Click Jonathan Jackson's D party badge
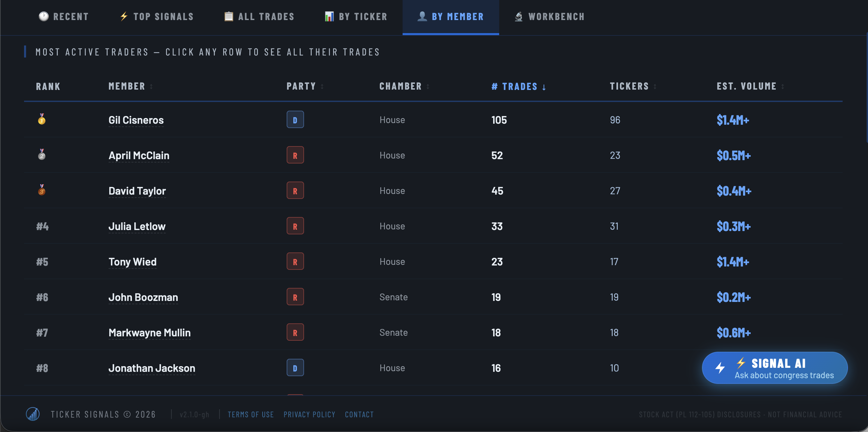Screen dimensions: 868x432 295,367
